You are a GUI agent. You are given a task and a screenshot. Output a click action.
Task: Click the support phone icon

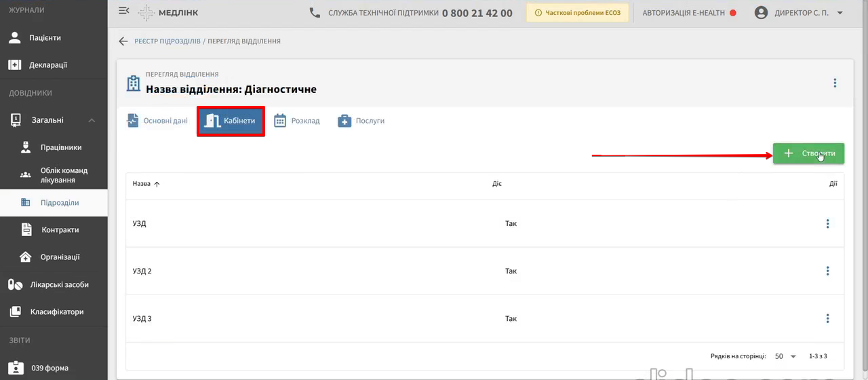coord(315,12)
